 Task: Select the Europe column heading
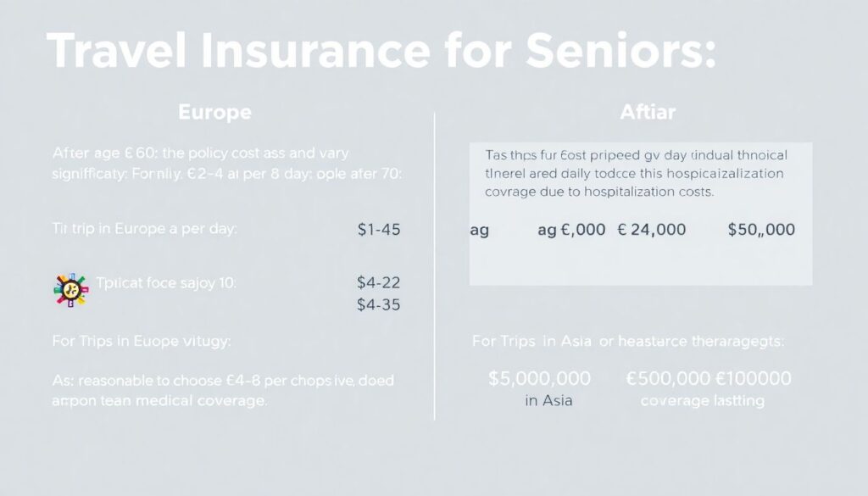(214, 112)
